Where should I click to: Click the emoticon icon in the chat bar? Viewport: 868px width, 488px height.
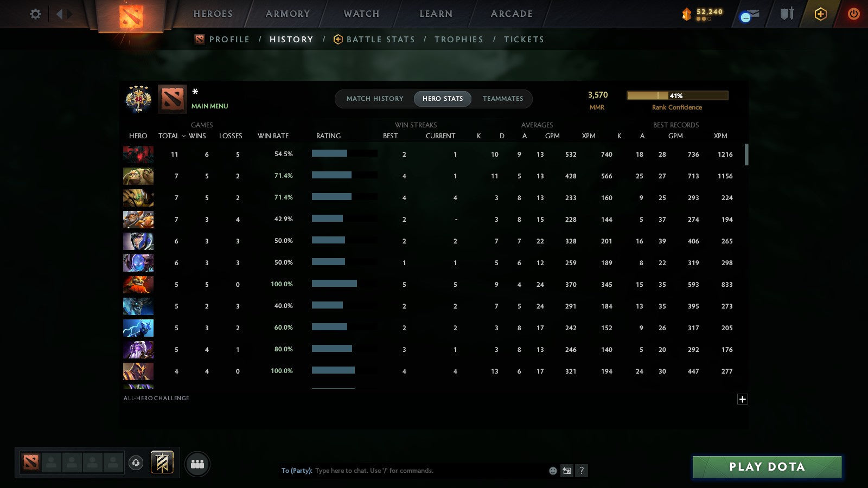pyautogui.click(x=553, y=471)
